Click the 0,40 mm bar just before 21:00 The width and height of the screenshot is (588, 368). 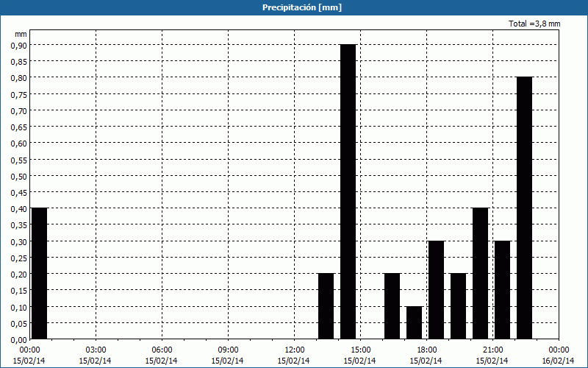tap(481, 273)
